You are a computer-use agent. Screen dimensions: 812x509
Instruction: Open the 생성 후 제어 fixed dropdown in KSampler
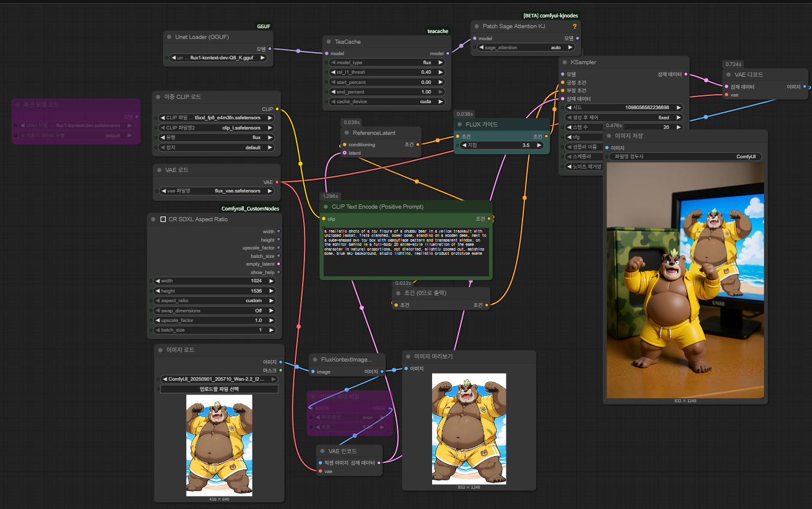tap(623, 118)
